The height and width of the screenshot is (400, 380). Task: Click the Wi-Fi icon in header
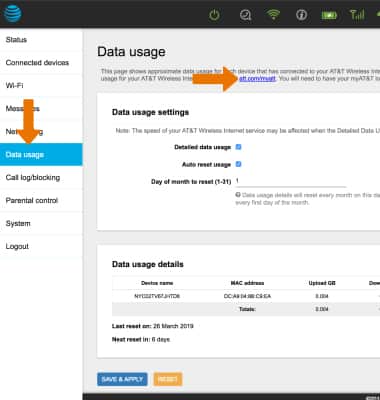(273, 14)
